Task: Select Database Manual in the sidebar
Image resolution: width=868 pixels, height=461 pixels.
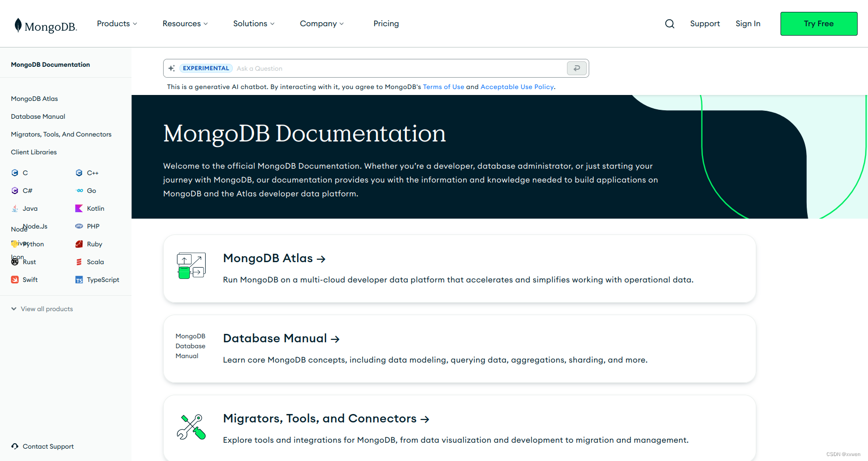Action: coord(38,116)
